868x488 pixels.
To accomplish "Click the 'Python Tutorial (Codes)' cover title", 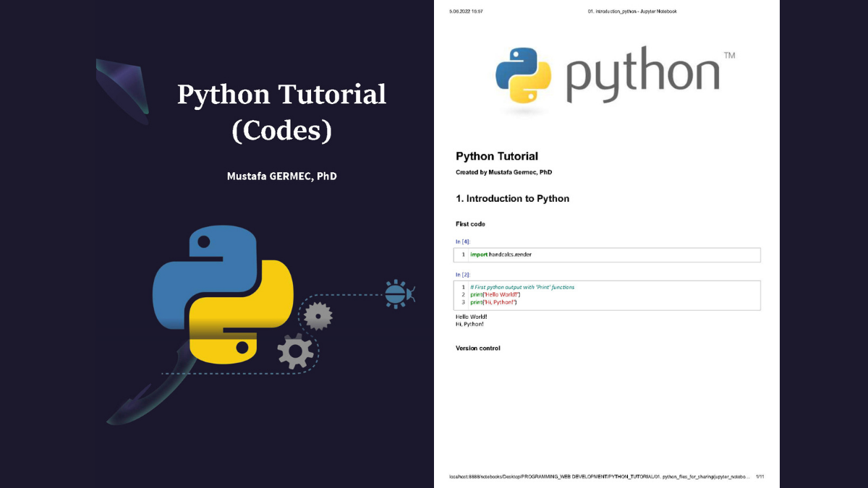I will [282, 113].
